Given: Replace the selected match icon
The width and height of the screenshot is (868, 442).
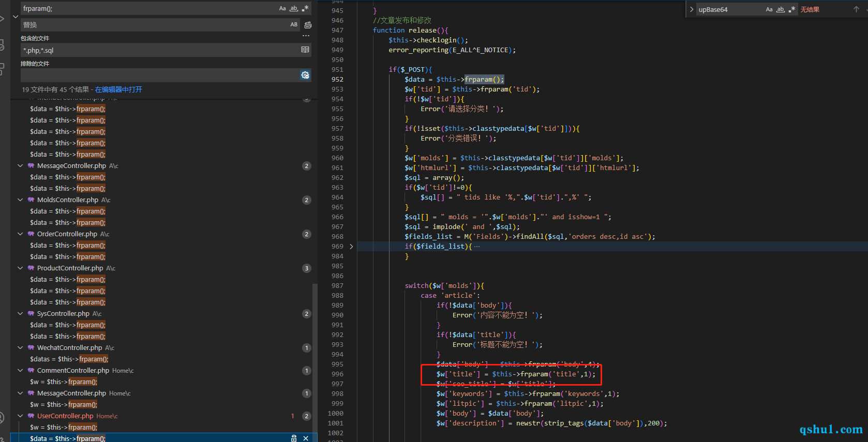Looking at the screenshot, I should [x=294, y=438].
